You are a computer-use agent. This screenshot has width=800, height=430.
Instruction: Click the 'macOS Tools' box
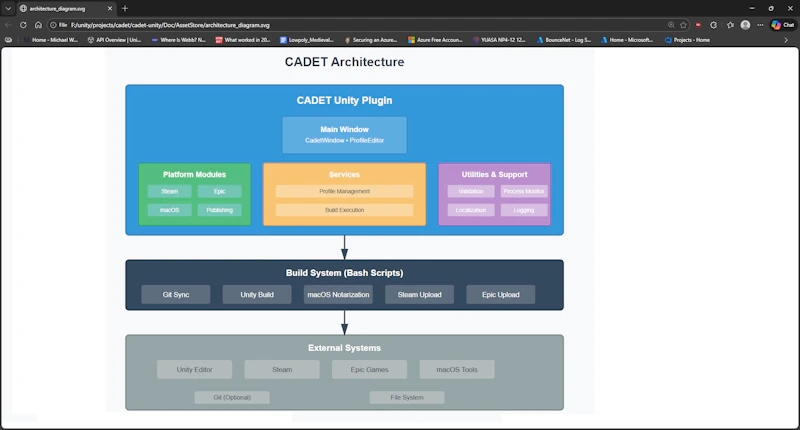pyautogui.click(x=457, y=369)
